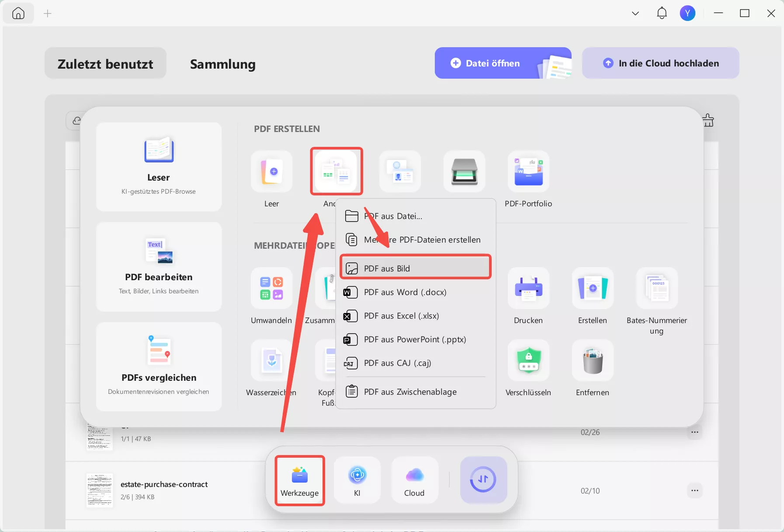Choose PDF aus Datei... menu entry
This screenshot has height=532, width=784.
(415, 216)
